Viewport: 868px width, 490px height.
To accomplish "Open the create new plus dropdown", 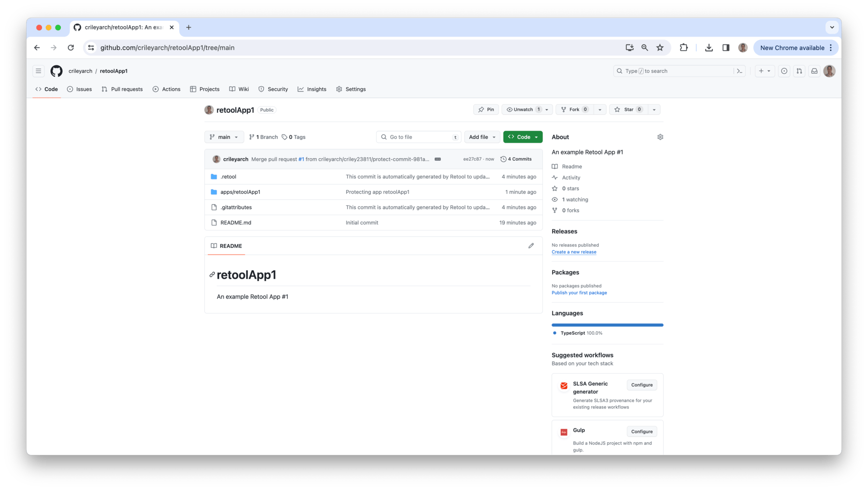I will 764,71.
